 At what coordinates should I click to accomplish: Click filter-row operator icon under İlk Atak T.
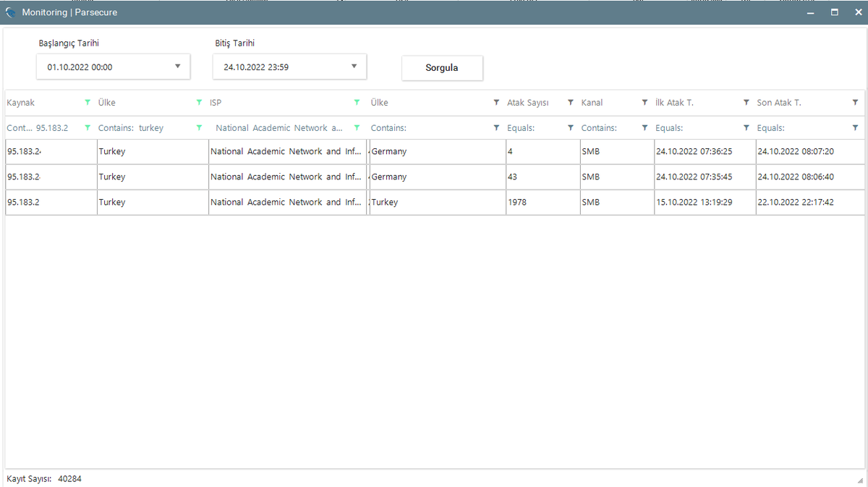[746, 128]
